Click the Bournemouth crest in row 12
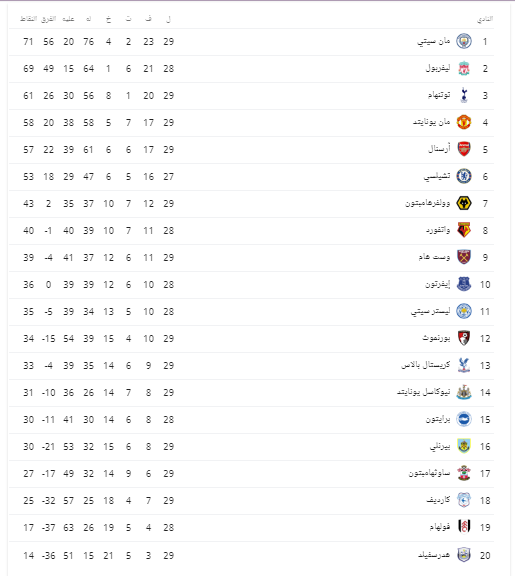The height and width of the screenshot is (576, 515). [x=464, y=338]
